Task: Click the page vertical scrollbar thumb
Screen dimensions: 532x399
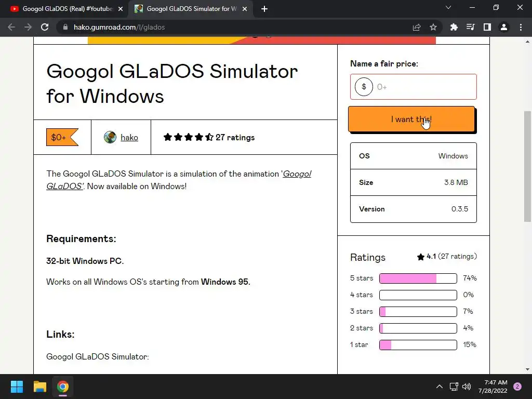Action: coord(527,166)
